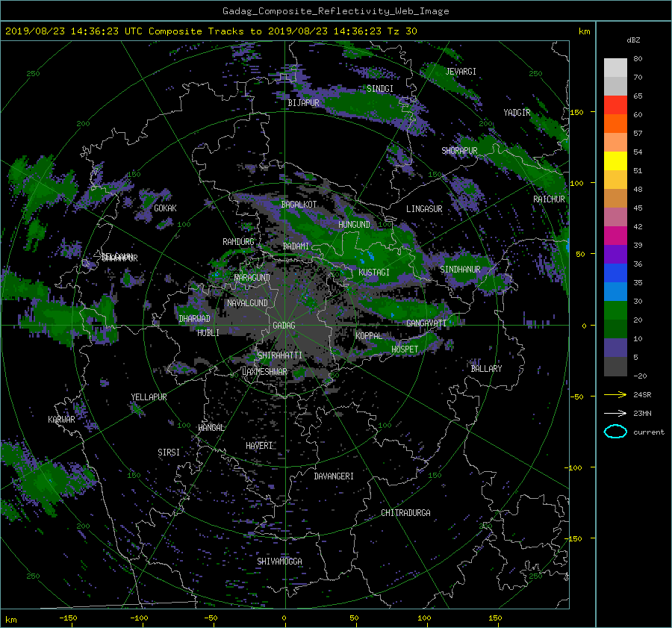Click the JEVARGI town label

[461, 72]
